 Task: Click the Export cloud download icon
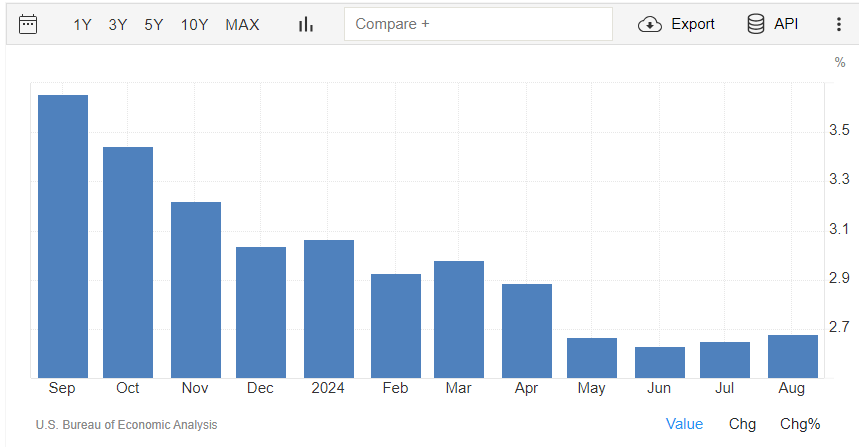point(650,24)
